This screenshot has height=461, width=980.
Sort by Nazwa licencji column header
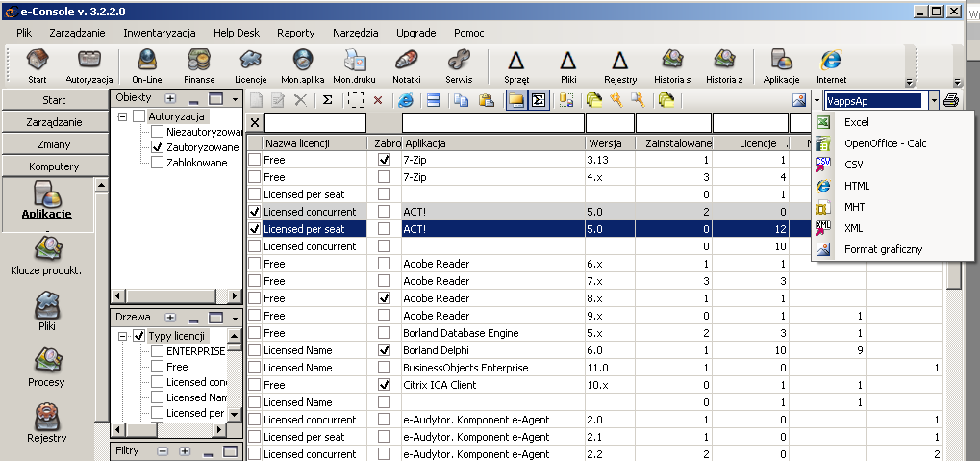pos(315,143)
